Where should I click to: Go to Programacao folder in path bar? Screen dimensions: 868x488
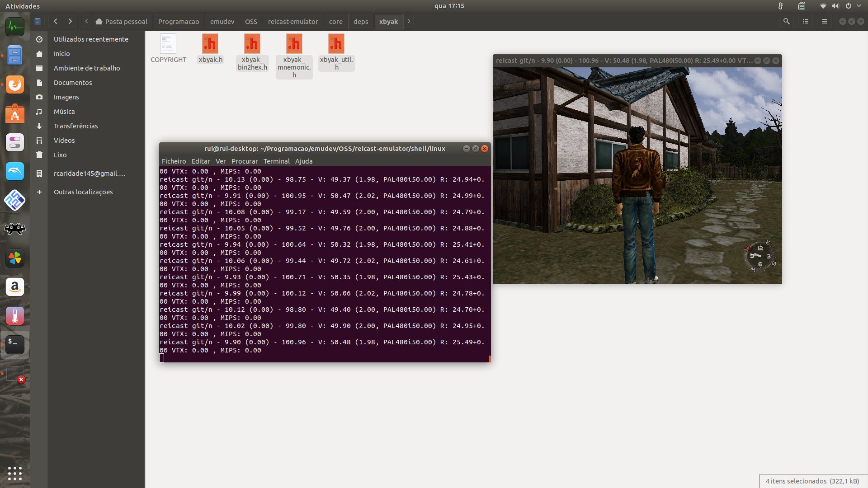pyautogui.click(x=179, y=21)
